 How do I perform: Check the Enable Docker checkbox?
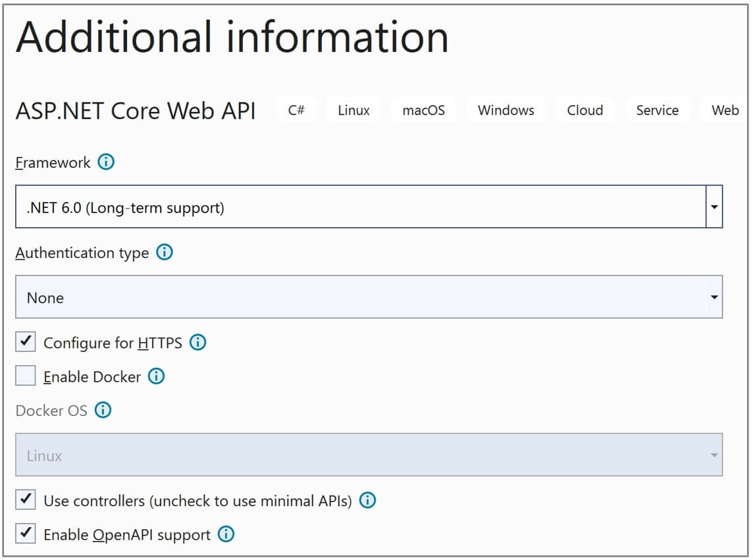click(x=26, y=376)
